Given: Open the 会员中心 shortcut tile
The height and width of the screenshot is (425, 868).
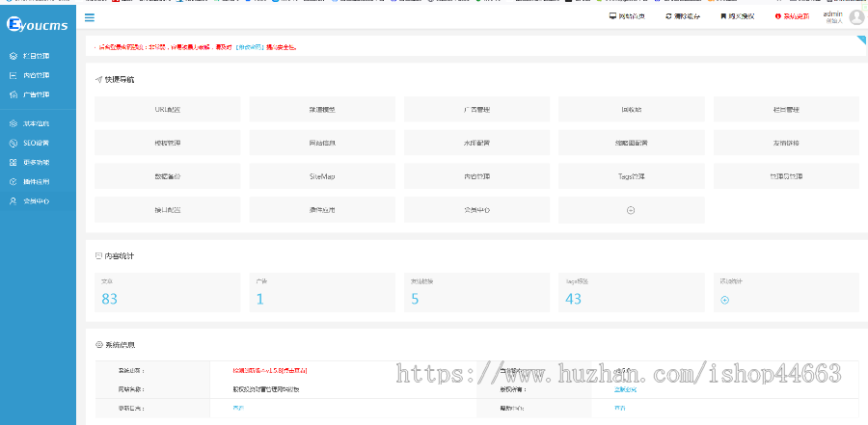Looking at the screenshot, I should tap(476, 210).
